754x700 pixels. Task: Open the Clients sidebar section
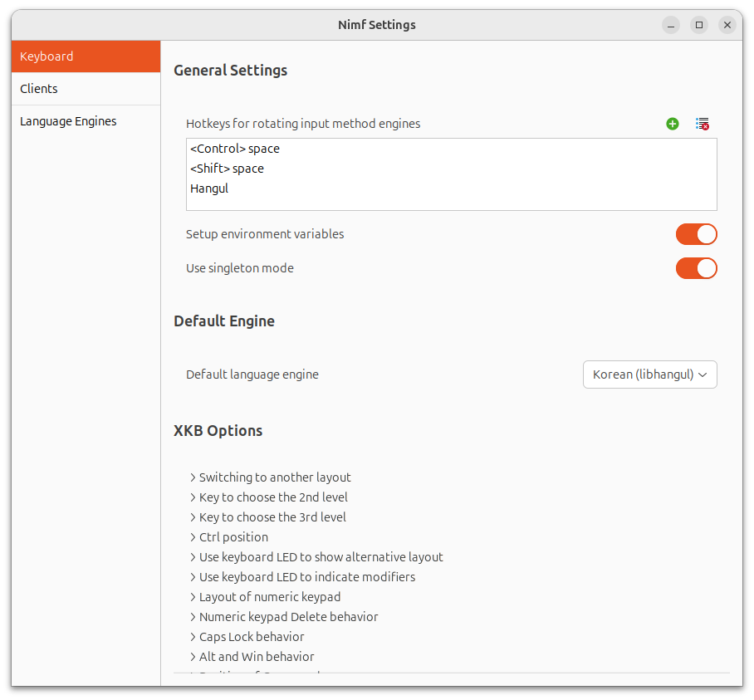pyautogui.click(x=86, y=89)
